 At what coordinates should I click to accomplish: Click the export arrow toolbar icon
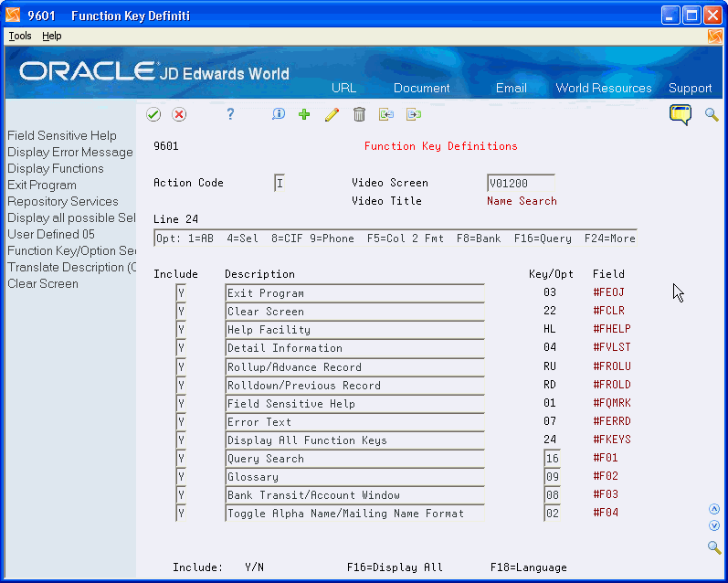pos(413,114)
